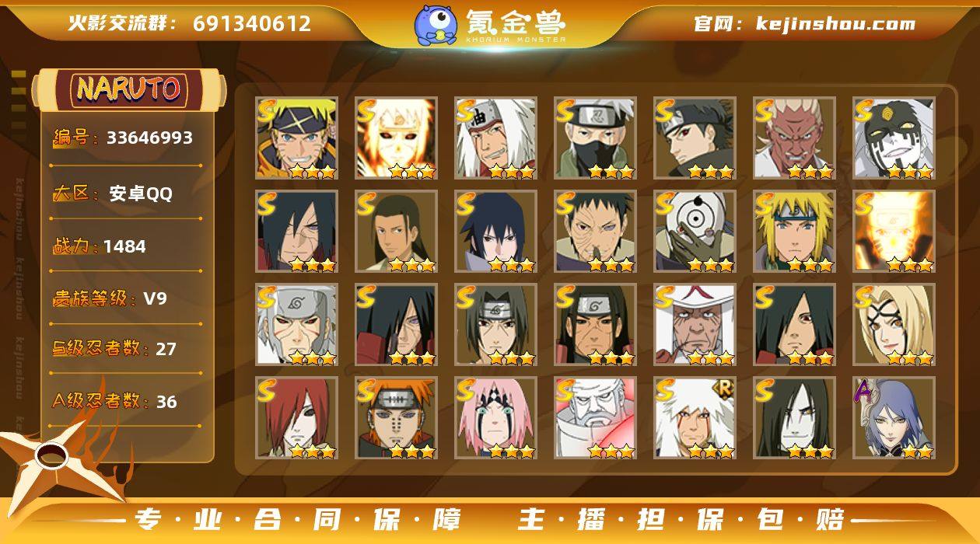Image resolution: width=980 pixels, height=544 pixels.
Task: Click the group number 691340612
Action: coord(252,23)
